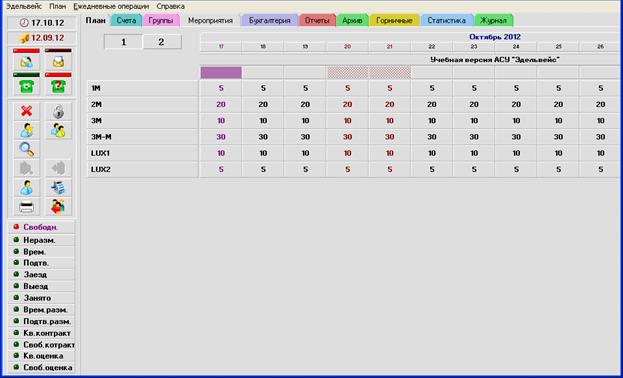The width and height of the screenshot is (623, 378).
Task: Select the План tab
Action: click(95, 20)
